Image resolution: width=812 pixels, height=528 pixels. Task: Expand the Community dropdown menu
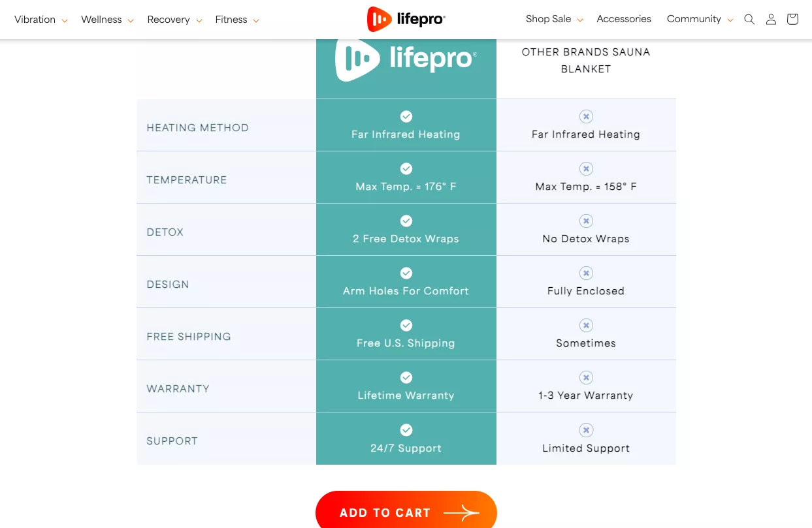(700, 19)
